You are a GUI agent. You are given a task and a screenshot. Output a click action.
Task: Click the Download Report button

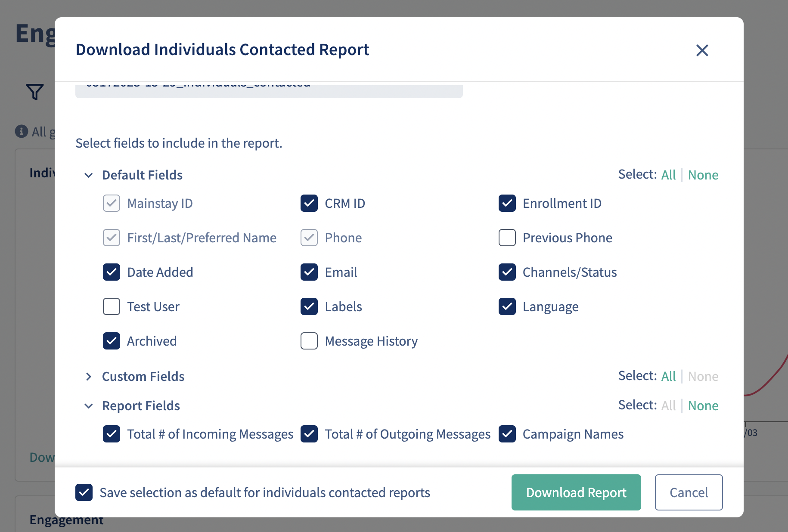576,492
